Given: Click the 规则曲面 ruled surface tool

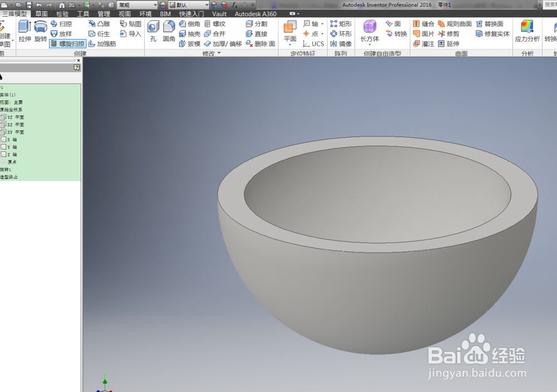Looking at the screenshot, I should [455, 24].
